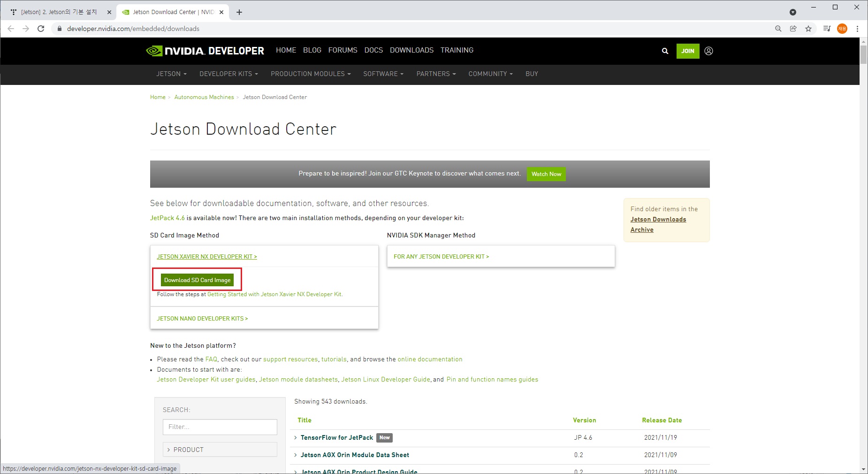Click the Download SD Card Image button

point(197,280)
